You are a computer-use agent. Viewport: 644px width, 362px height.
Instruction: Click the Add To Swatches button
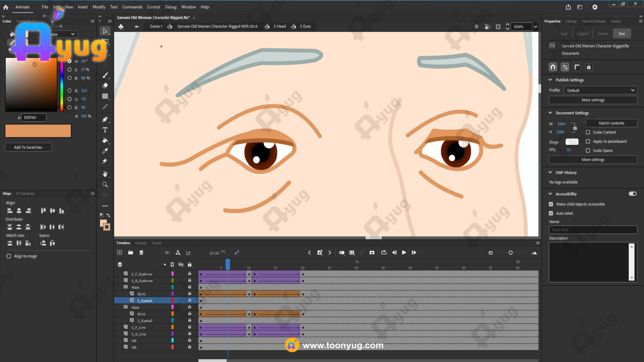[x=28, y=147]
